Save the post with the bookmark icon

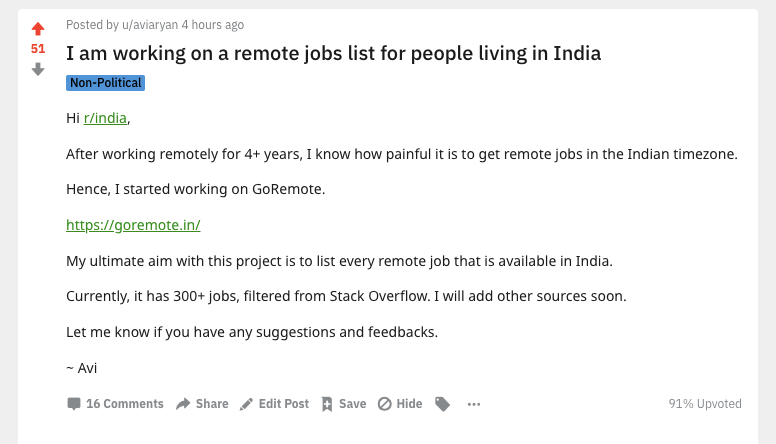pyautogui.click(x=343, y=404)
